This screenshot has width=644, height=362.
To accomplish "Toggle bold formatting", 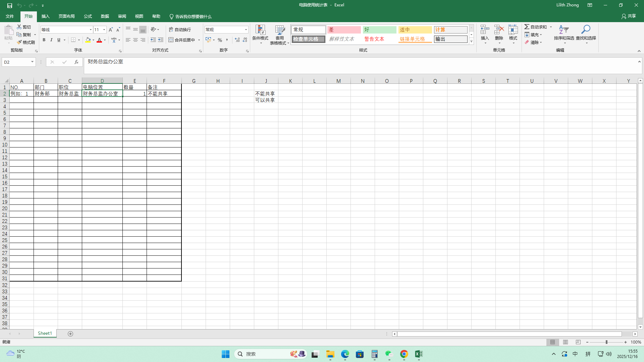I will click(x=44, y=40).
